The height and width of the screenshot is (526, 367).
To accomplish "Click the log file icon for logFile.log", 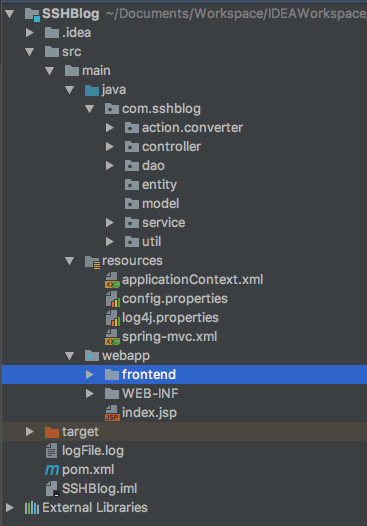I will [x=51, y=451].
